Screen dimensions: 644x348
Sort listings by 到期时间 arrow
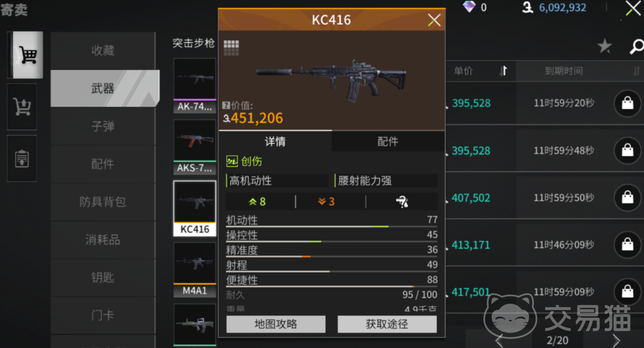click(x=637, y=71)
